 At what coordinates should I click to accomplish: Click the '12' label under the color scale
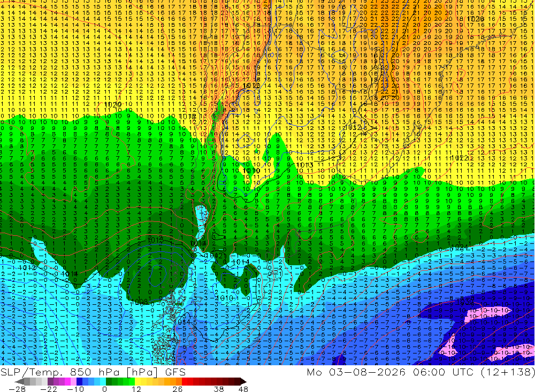[x=136, y=389]
